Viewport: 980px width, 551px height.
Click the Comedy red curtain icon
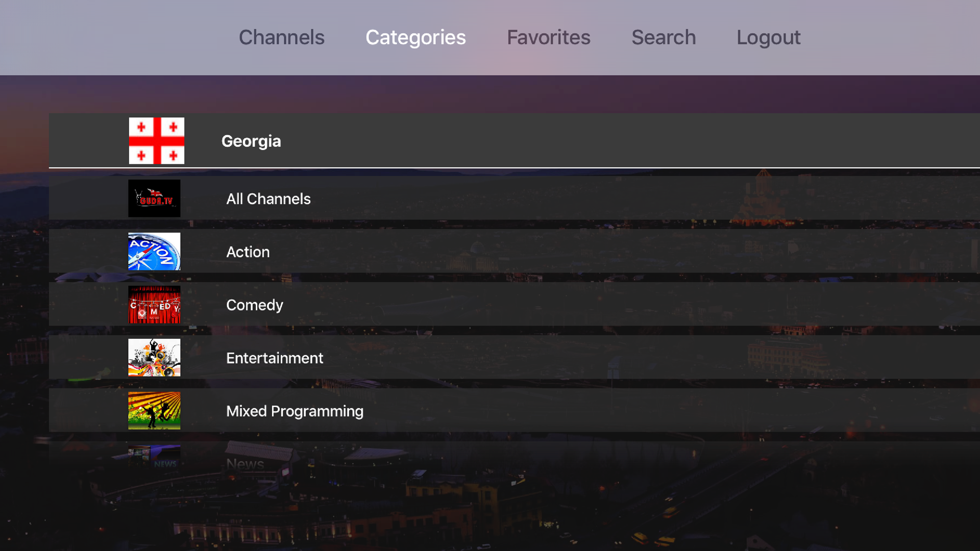154,305
